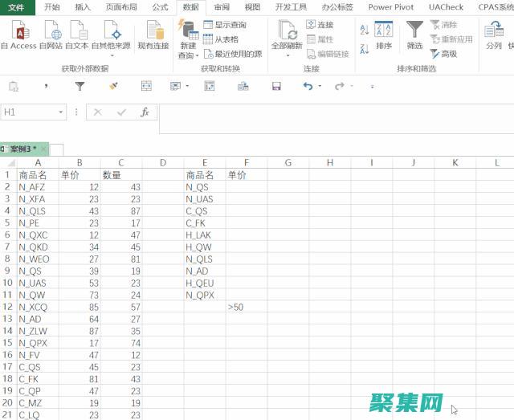Click the save icon in quick access toolbar
Viewport: 514px width, 420px height.
click(x=276, y=86)
